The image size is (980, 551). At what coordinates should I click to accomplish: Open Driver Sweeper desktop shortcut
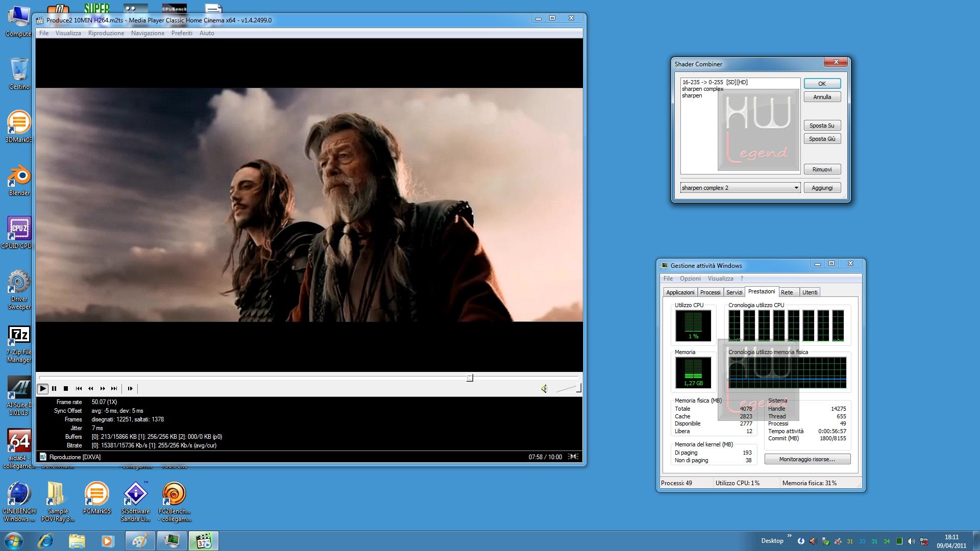(19, 290)
